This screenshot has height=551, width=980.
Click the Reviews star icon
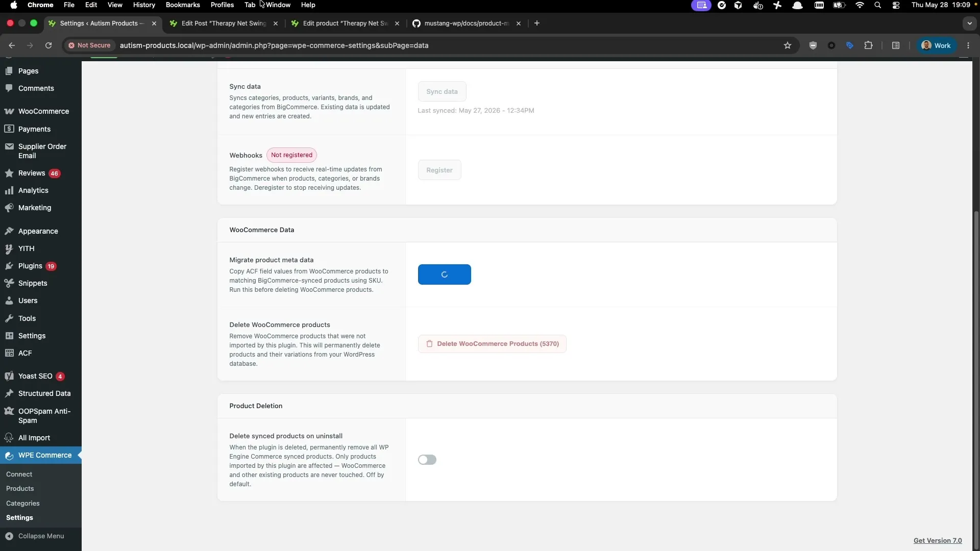click(9, 173)
